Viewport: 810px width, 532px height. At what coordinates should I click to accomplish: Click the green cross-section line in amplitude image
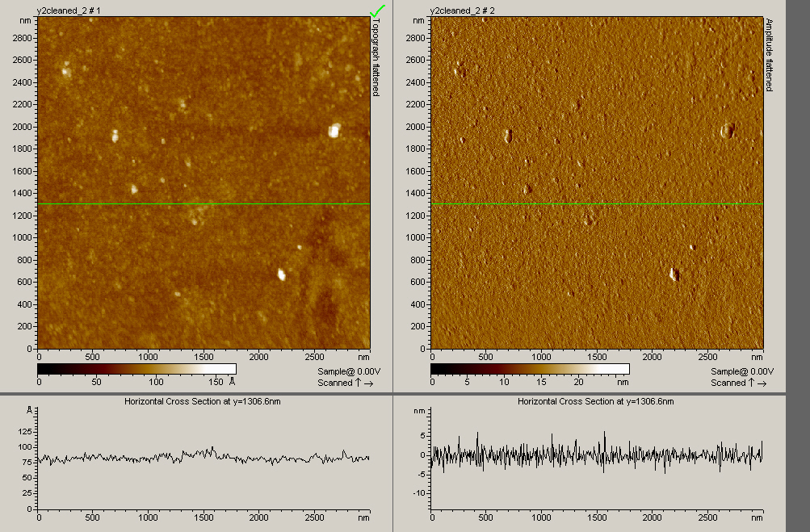(598, 204)
